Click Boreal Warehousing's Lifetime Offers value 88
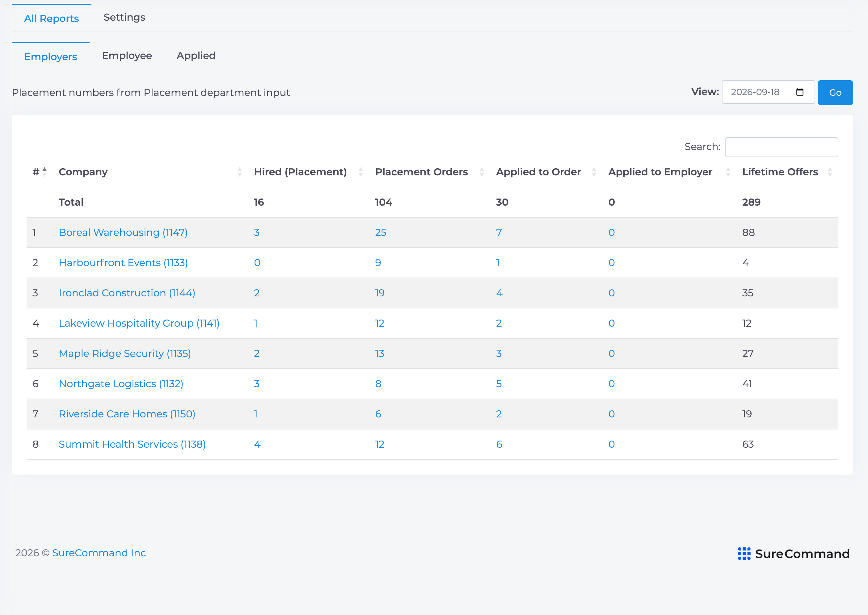 point(749,232)
